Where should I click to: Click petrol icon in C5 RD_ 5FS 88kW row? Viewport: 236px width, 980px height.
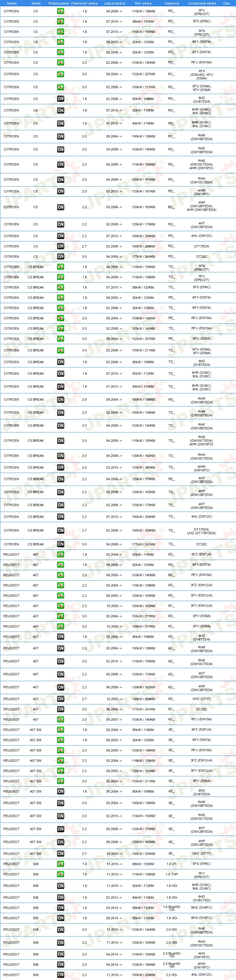tap(60, 22)
